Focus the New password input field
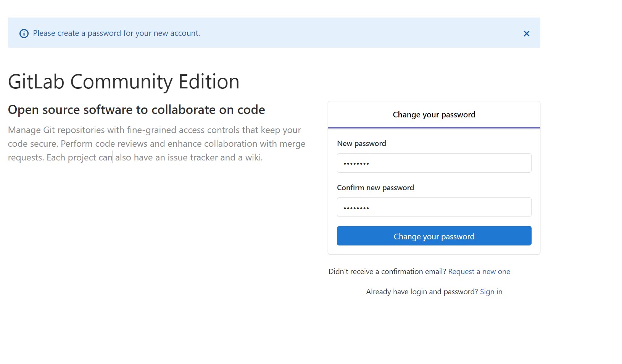The height and width of the screenshot is (364, 622). tap(434, 163)
